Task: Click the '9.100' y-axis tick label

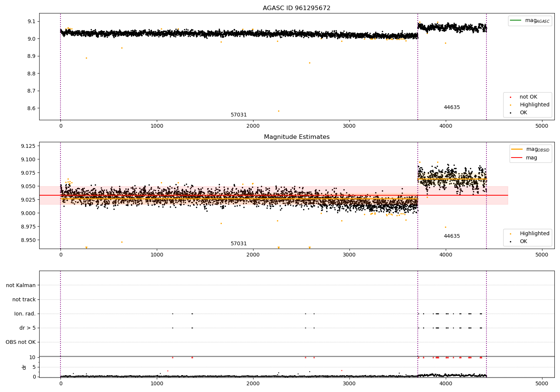Action: pos(28,160)
